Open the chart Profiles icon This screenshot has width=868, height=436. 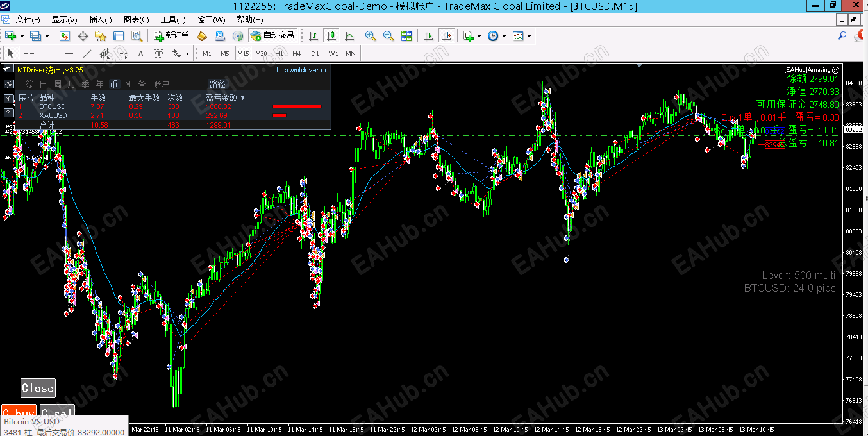[35, 36]
